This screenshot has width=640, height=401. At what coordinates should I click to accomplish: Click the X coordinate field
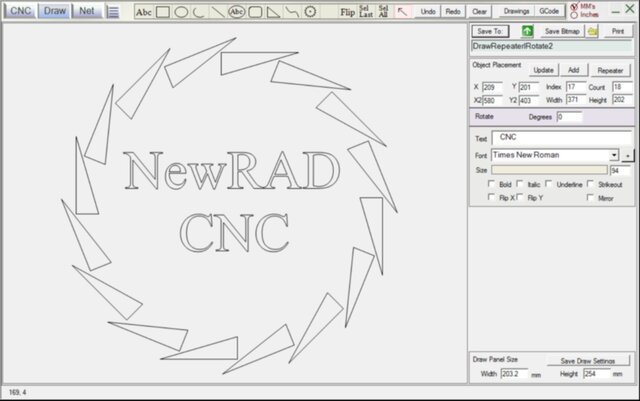click(x=492, y=87)
